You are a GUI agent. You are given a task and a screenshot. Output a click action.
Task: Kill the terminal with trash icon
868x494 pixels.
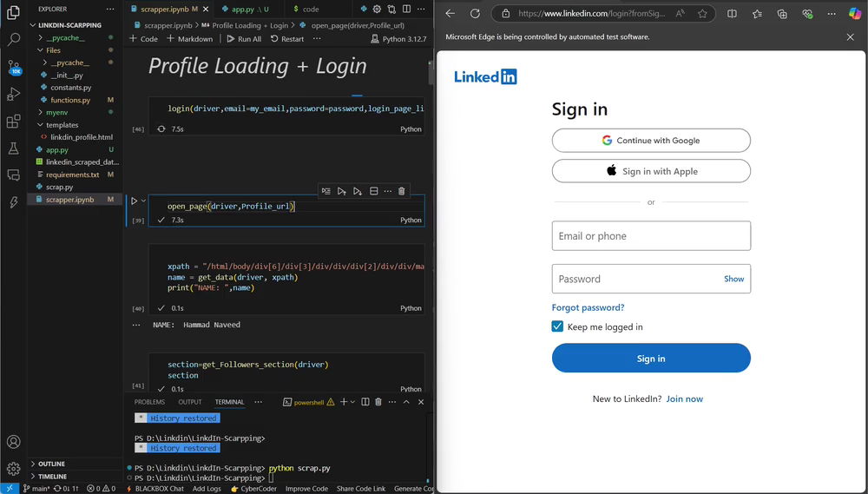tap(378, 402)
